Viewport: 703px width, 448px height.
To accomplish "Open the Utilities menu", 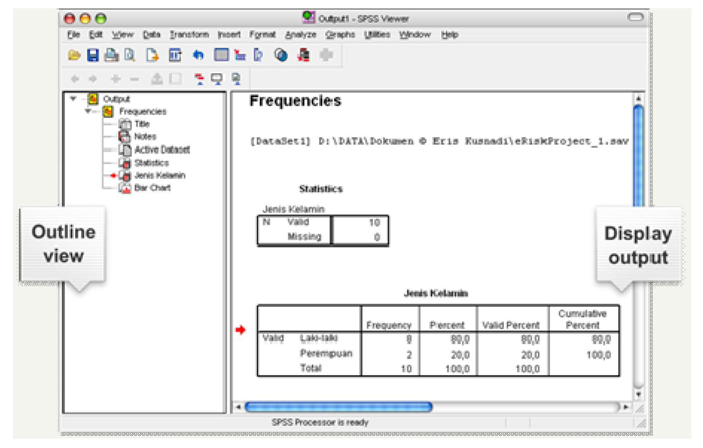I will [x=377, y=35].
